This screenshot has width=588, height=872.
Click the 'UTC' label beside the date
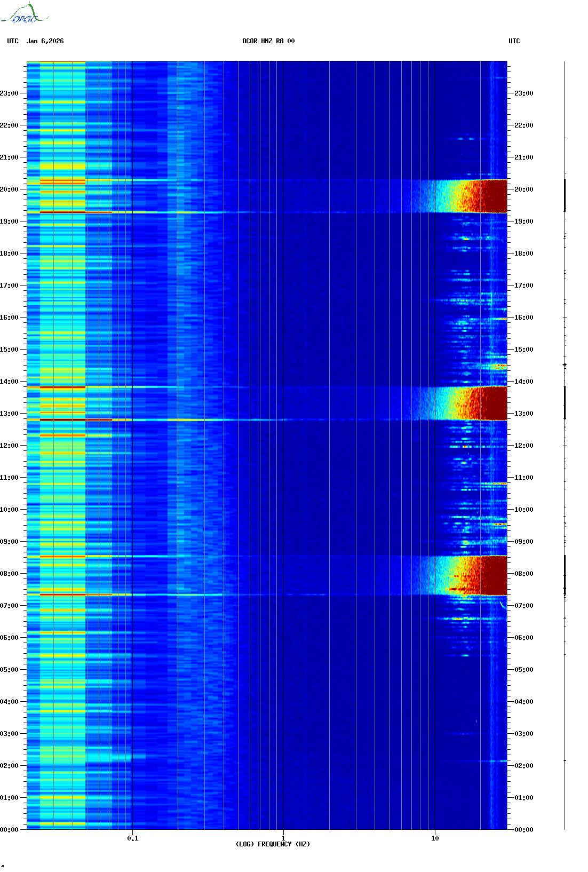pyautogui.click(x=13, y=41)
